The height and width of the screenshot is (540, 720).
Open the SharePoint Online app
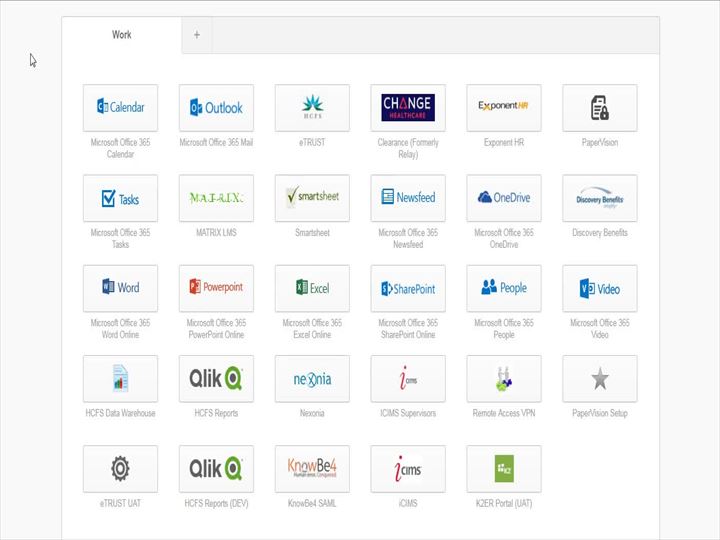tap(408, 288)
